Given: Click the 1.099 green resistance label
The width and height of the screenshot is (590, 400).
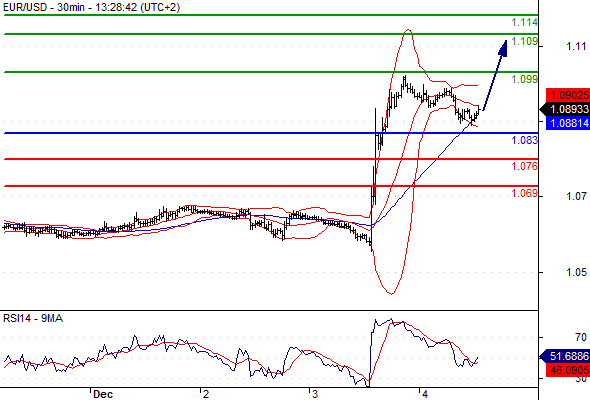Looking at the screenshot, I should 525,79.
